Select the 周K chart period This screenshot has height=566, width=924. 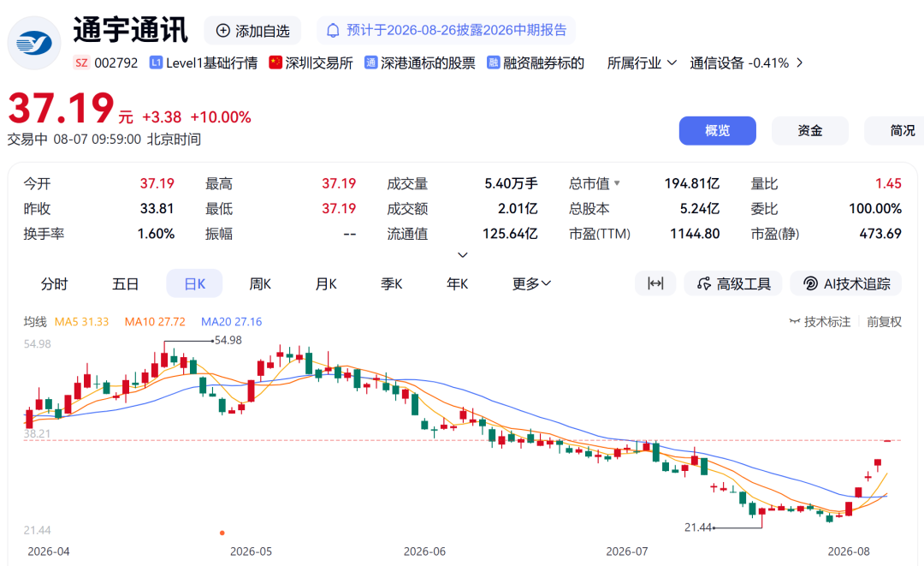[260, 284]
